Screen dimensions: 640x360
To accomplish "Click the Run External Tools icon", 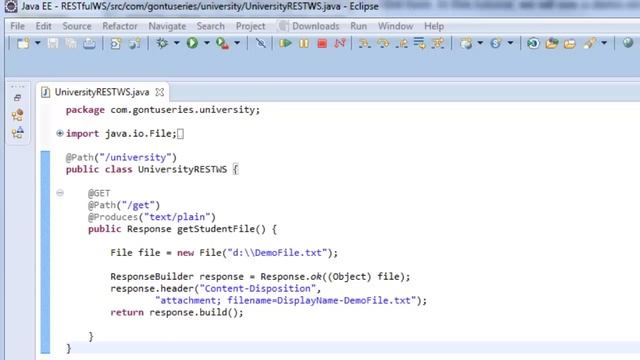I will pos(222,43).
